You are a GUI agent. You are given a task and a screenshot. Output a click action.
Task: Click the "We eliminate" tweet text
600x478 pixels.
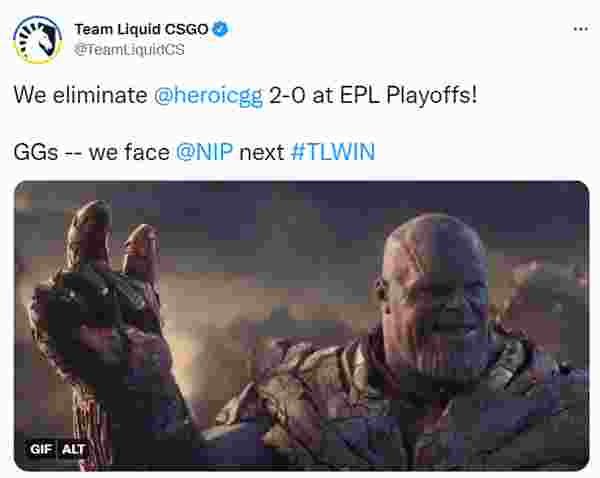[x=80, y=95]
